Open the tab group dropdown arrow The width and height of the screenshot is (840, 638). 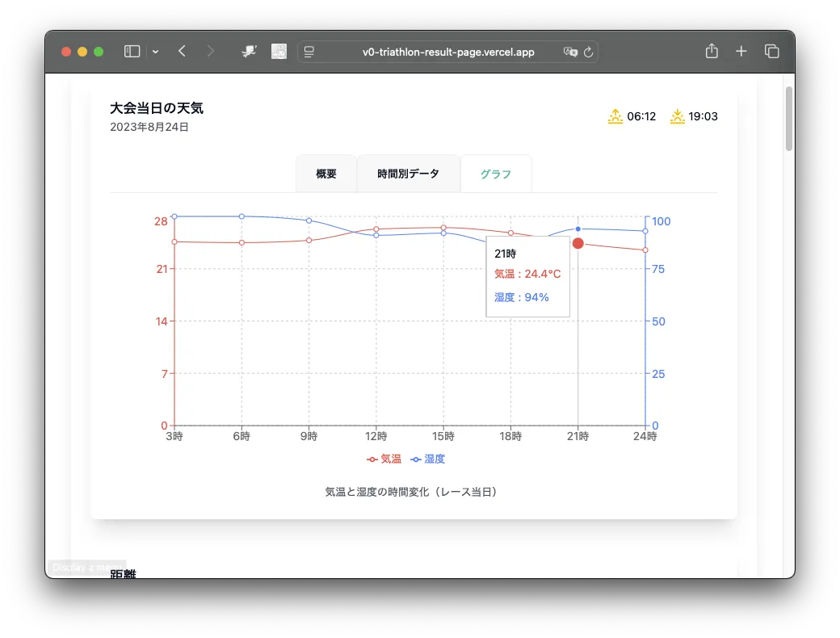tap(155, 52)
